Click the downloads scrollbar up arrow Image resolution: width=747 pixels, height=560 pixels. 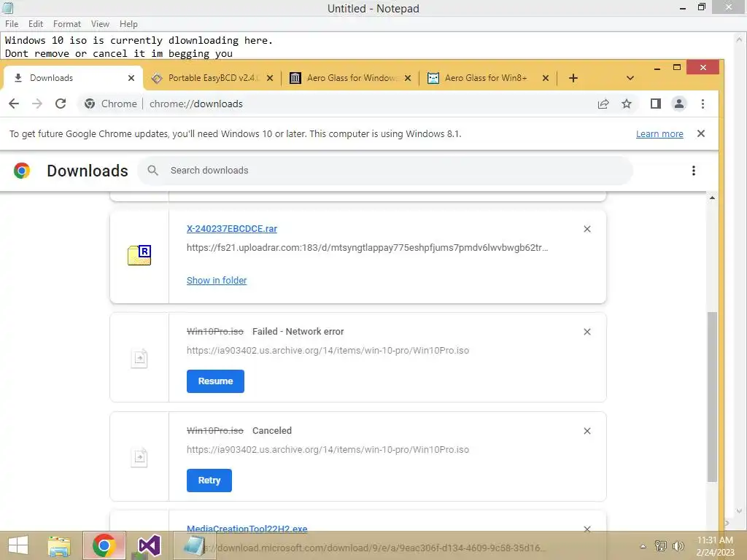(x=712, y=198)
